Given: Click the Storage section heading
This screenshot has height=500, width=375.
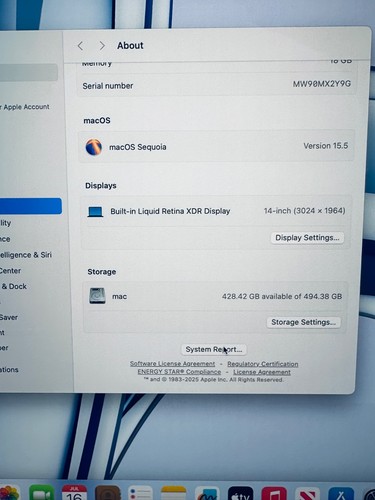Looking at the screenshot, I should pos(102,272).
